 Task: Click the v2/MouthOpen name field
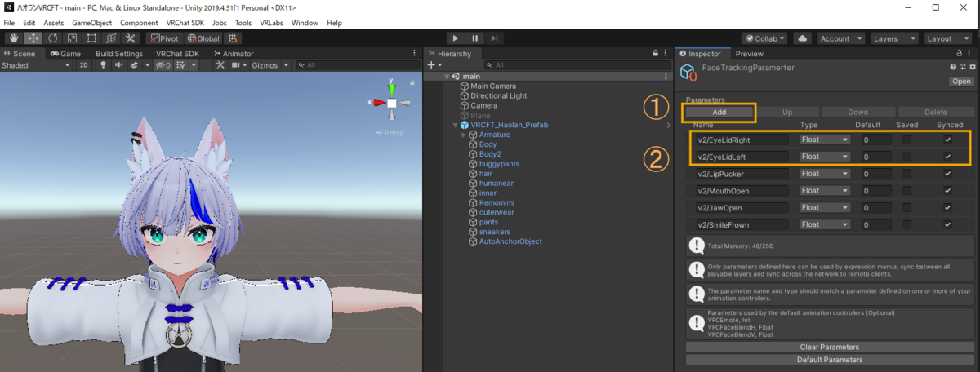(742, 191)
